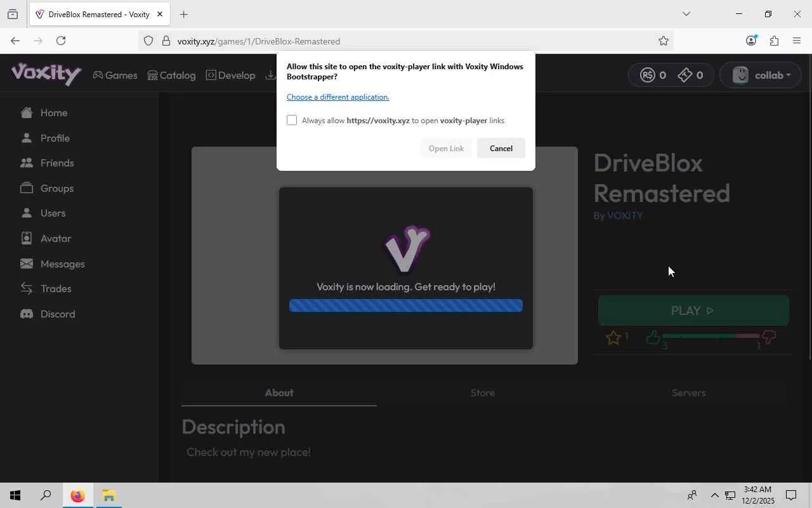
Task: Check Always allow voxity.xyz to open links
Action: (292, 120)
